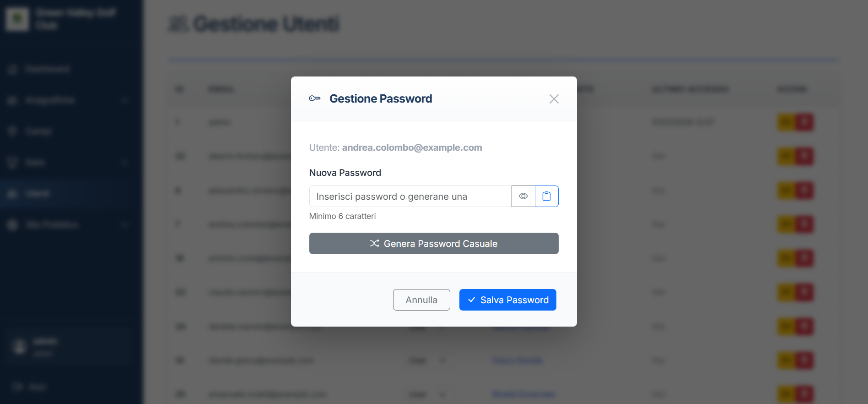Image resolution: width=868 pixels, height=404 pixels.
Task: Toggle password visibility with the eye icon
Action: (523, 197)
